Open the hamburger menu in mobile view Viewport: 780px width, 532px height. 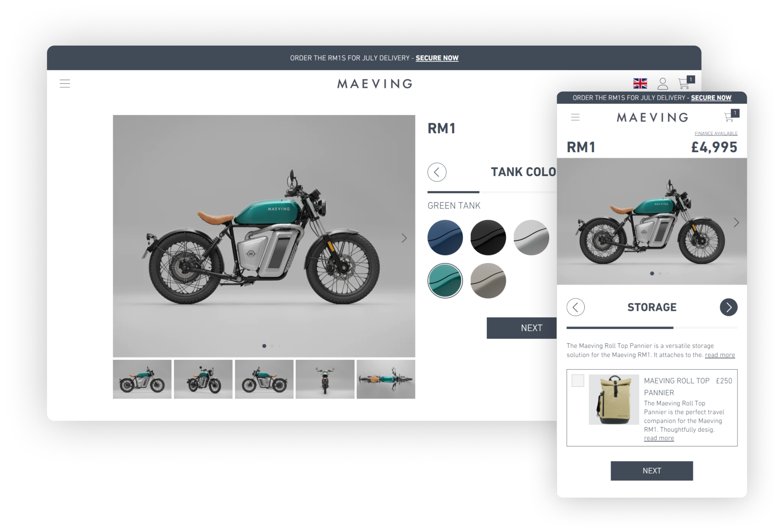[575, 117]
